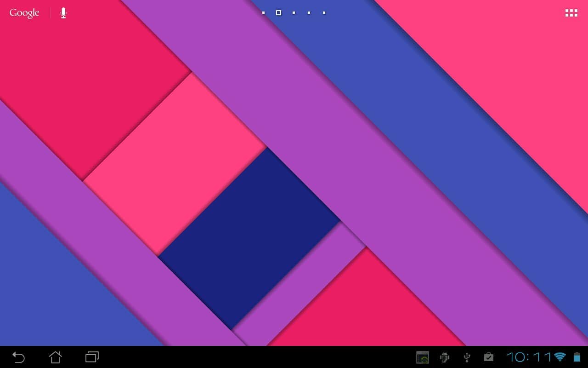This screenshot has width=588, height=368.
Task: Tap the light pink square in wallpaper center
Action: point(175,163)
